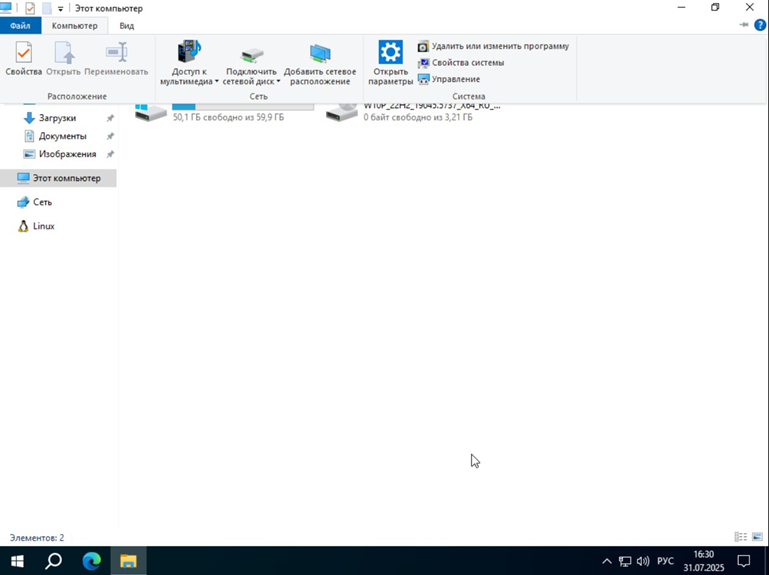Unpin Загрузки via its pin icon

click(x=110, y=118)
